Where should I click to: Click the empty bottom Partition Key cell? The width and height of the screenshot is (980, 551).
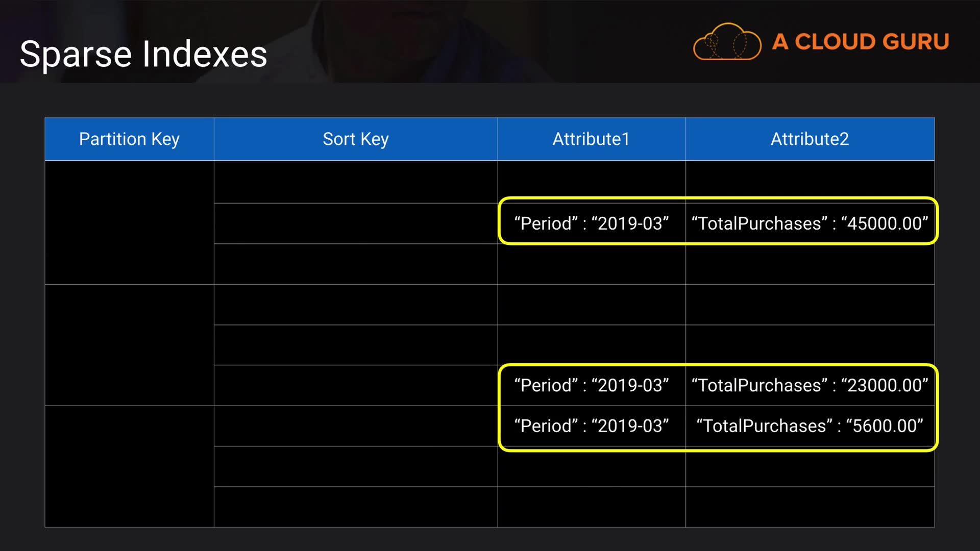129,466
